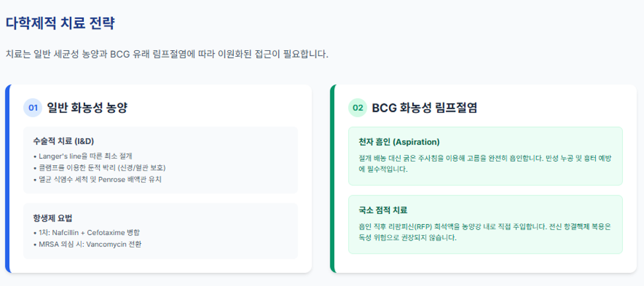The image size is (644, 286).
Task: Select the 다학제적 치료 전략 heading
Action: pos(60,23)
